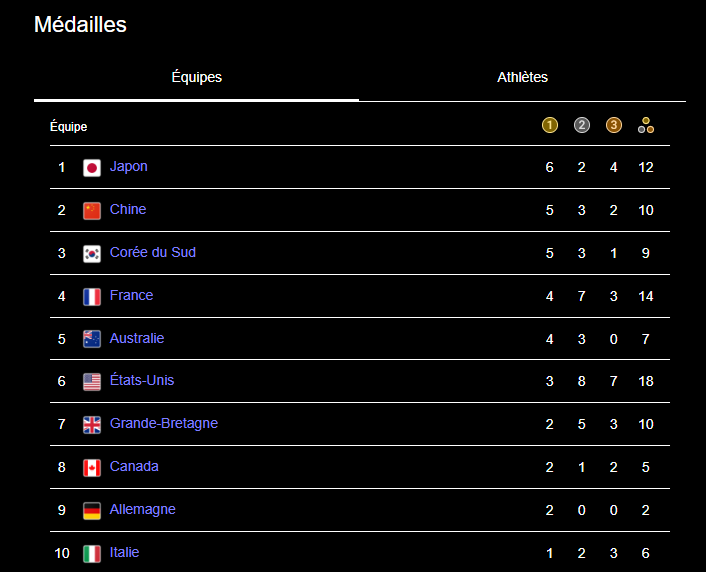Click the United States flag icon
This screenshot has width=706, height=572.
click(x=92, y=382)
